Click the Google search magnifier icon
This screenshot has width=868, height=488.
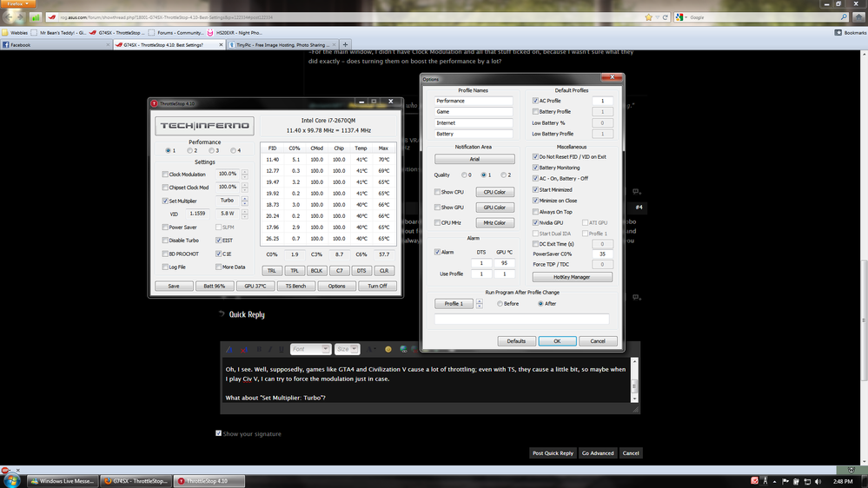point(844,17)
